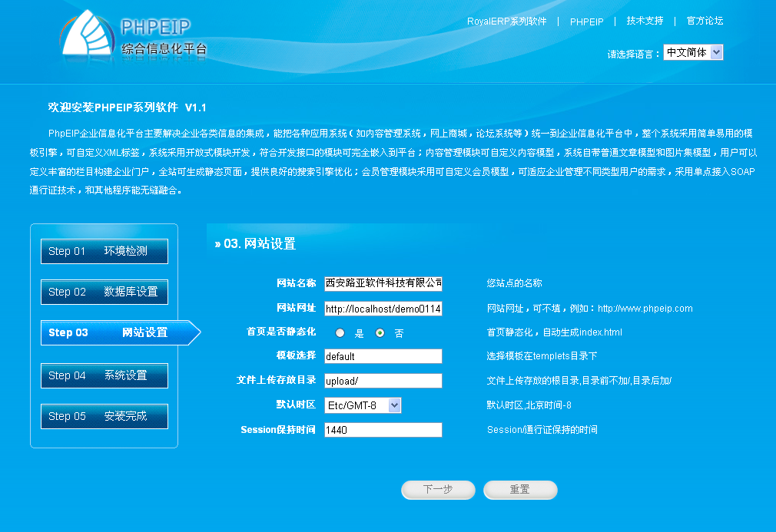Click the PHPEIP logo icon
This screenshot has width=776, height=532.
tap(87, 33)
